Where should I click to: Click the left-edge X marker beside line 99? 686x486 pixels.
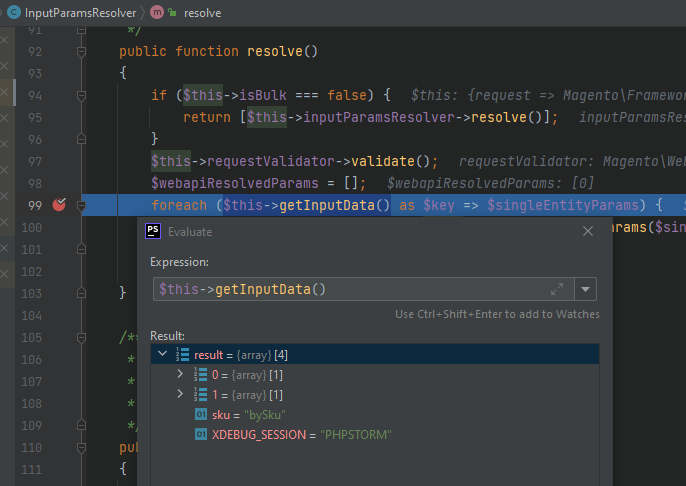pos(4,196)
